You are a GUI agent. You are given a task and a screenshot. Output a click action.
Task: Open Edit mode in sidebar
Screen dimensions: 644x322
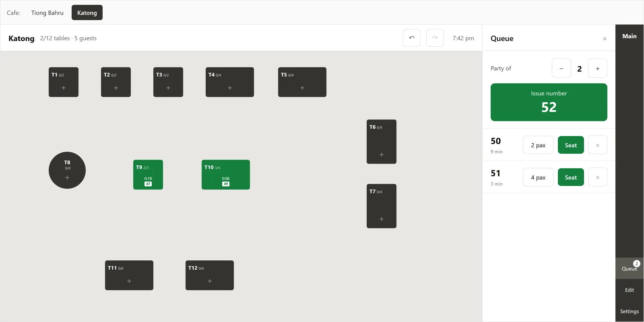pyautogui.click(x=630, y=290)
